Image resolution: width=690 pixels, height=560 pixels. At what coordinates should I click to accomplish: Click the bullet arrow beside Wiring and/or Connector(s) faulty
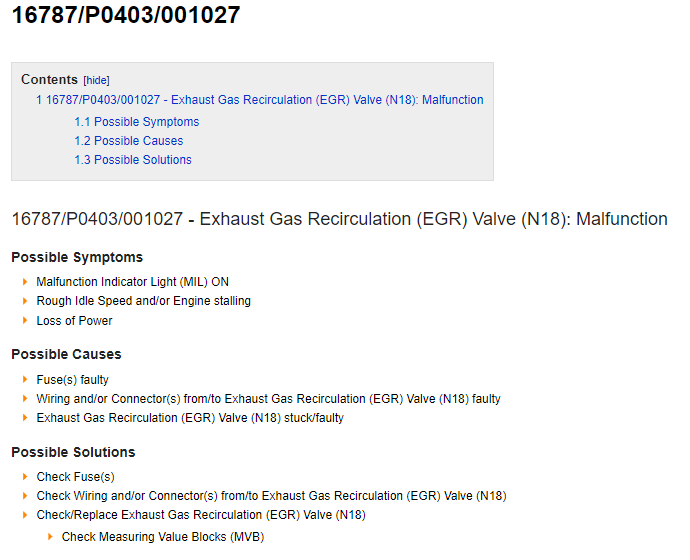pyautogui.click(x=25, y=399)
